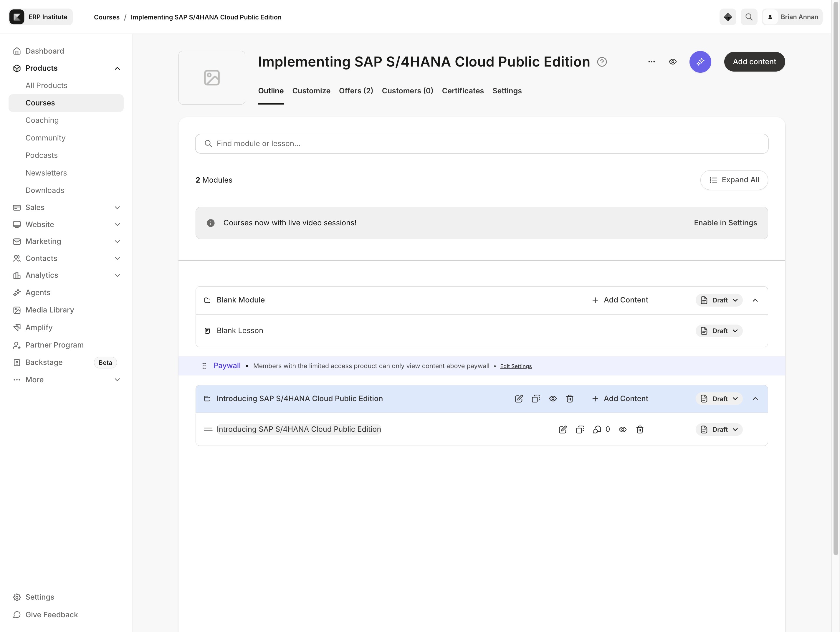
Task: Preview the Introducing SAP lesson eye icon
Action: (x=623, y=429)
